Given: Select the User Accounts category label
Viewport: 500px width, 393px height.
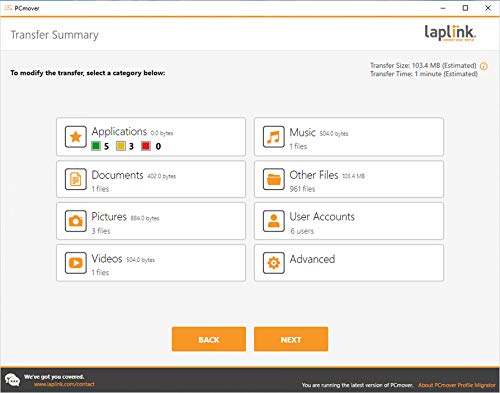Looking at the screenshot, I should click(x=322, y=217).
